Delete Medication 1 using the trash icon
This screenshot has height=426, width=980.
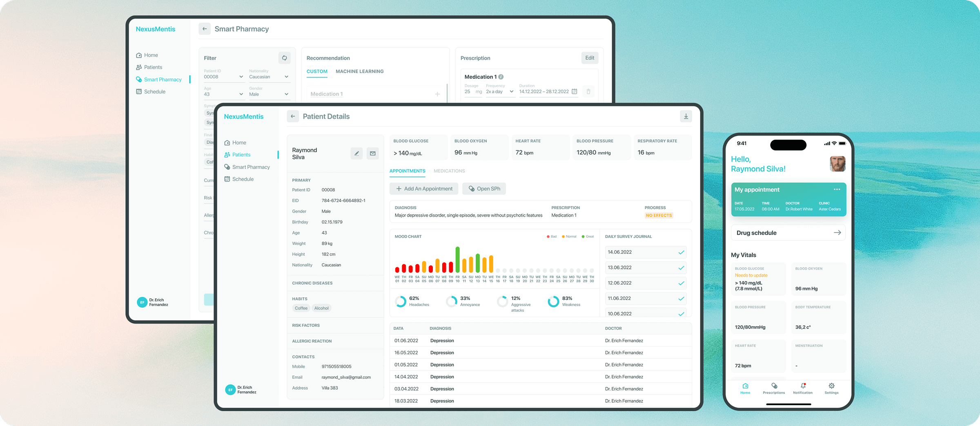(x=588, y=91)
